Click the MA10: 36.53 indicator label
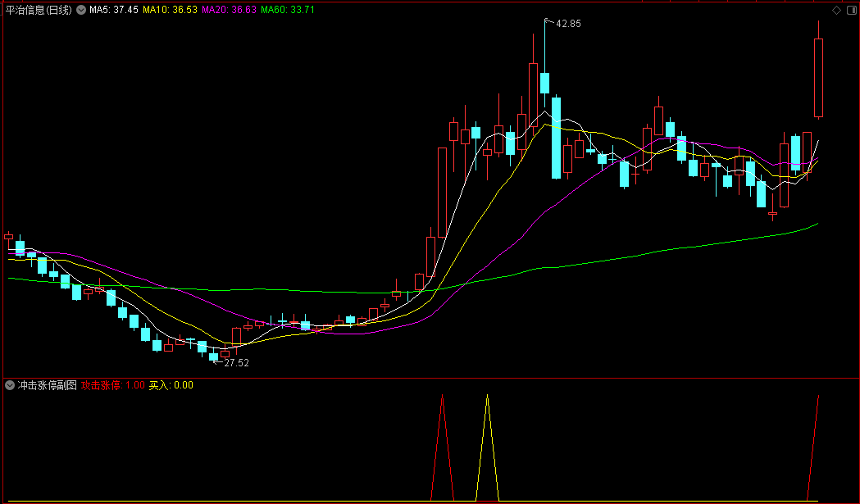The width and height of the screenshot is (860, 504). pos(170,10)
